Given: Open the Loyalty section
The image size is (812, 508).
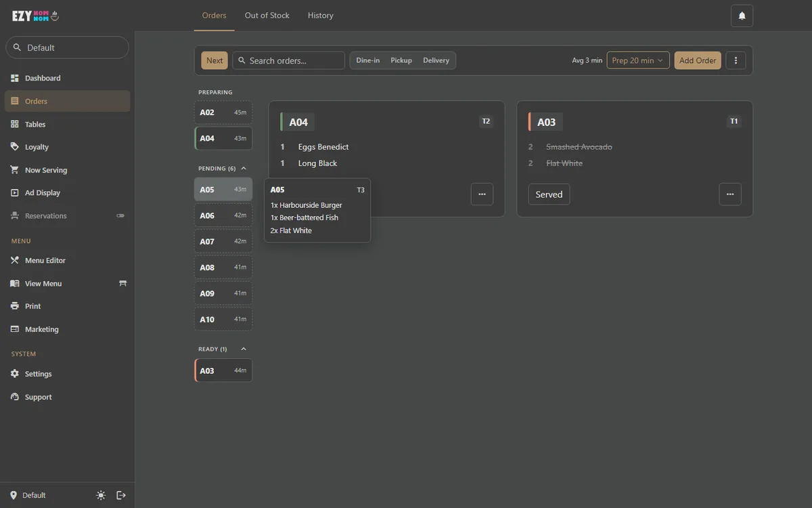Looking at the screenshot, I should [x=67, y=147].
